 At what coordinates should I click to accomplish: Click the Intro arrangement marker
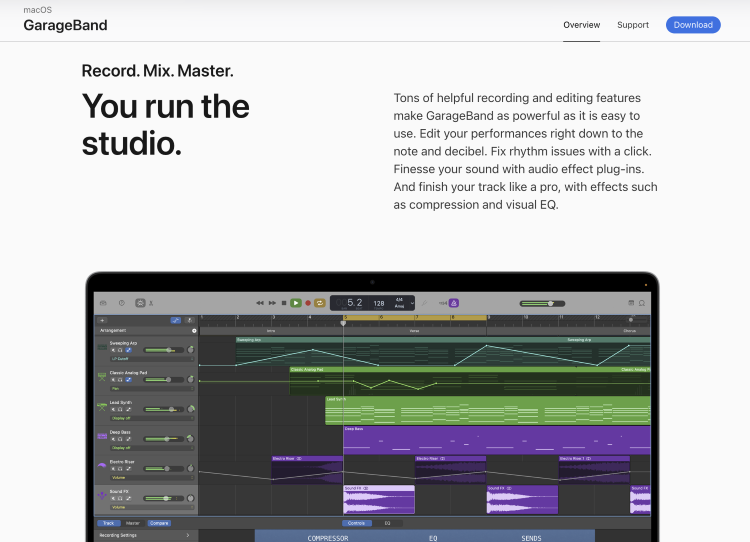click(271, 331)
